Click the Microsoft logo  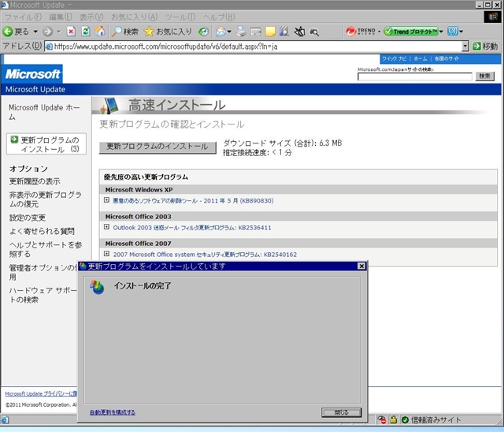tap(32, 74)
